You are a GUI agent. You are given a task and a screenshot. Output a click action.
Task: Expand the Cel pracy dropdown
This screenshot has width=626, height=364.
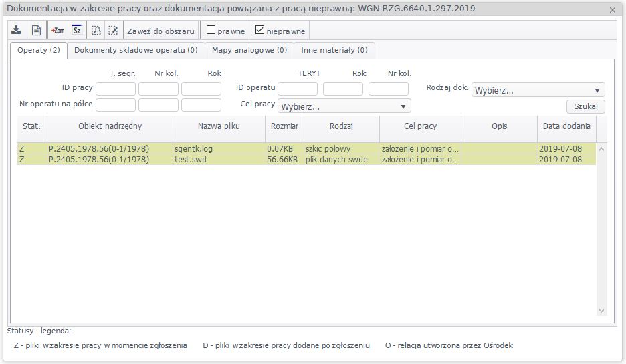coord(344,106)
